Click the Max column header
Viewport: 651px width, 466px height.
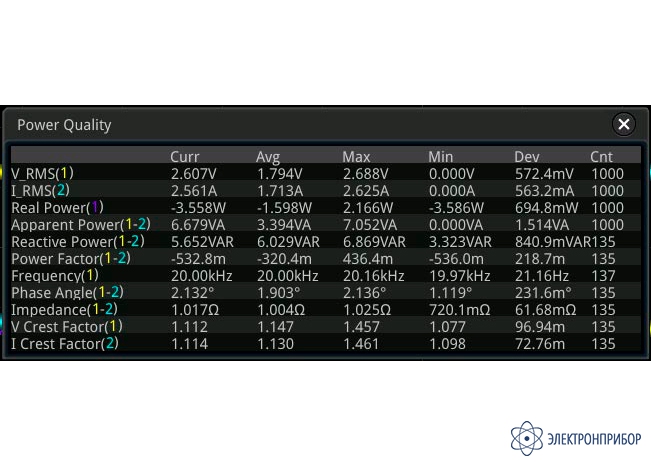[356, 157]
